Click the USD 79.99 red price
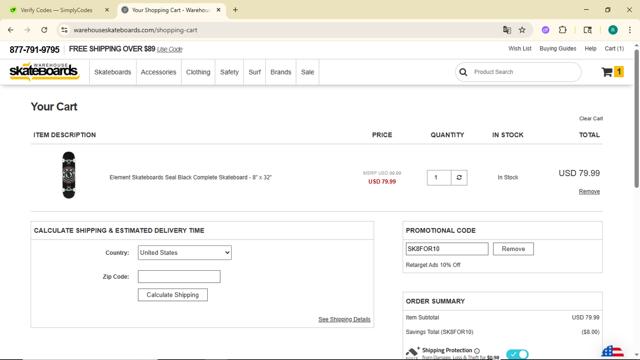 (x=382, y=182)
